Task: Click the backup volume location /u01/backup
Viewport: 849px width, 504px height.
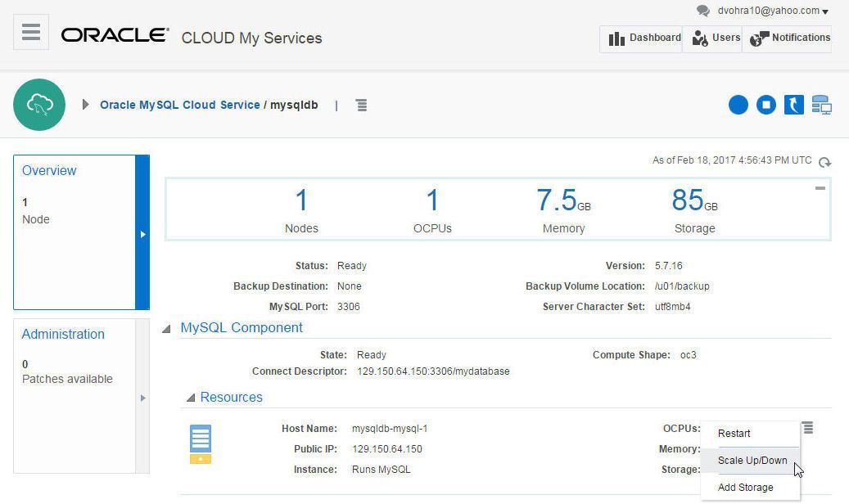Action: click(x=682, y=286)
